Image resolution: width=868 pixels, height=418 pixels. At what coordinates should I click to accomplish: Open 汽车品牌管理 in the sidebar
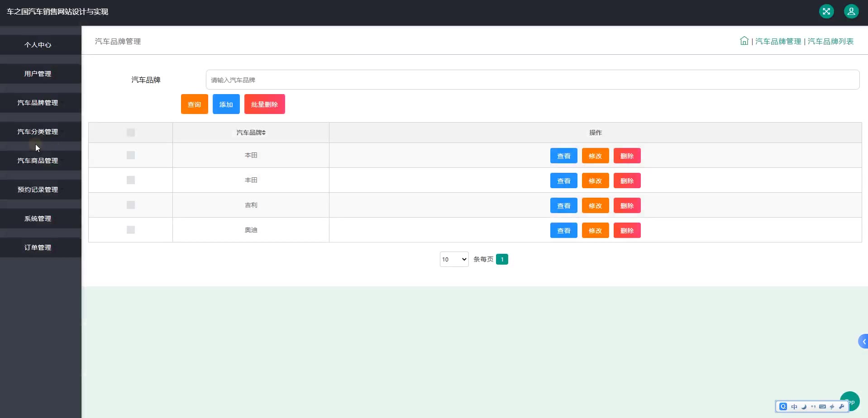coord(41,103)
